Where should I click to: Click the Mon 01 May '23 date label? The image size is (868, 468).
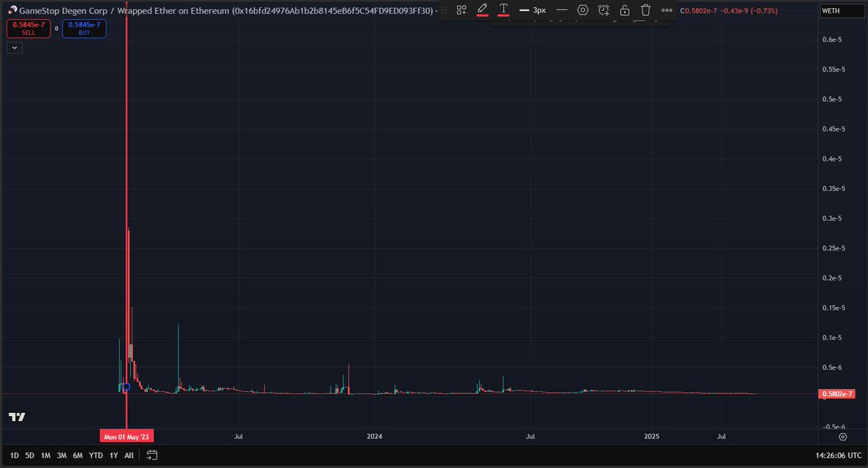tap(127, 437)
